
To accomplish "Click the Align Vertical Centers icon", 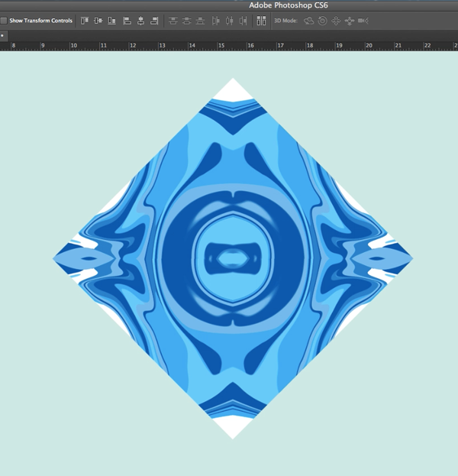I will pyautogui.click(x=98, y=21).
